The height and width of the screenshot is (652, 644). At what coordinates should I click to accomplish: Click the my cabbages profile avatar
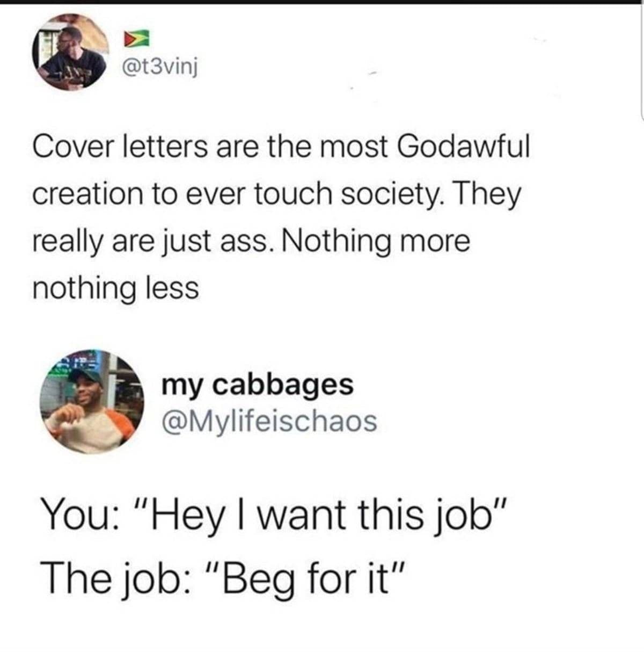[93, 403]
